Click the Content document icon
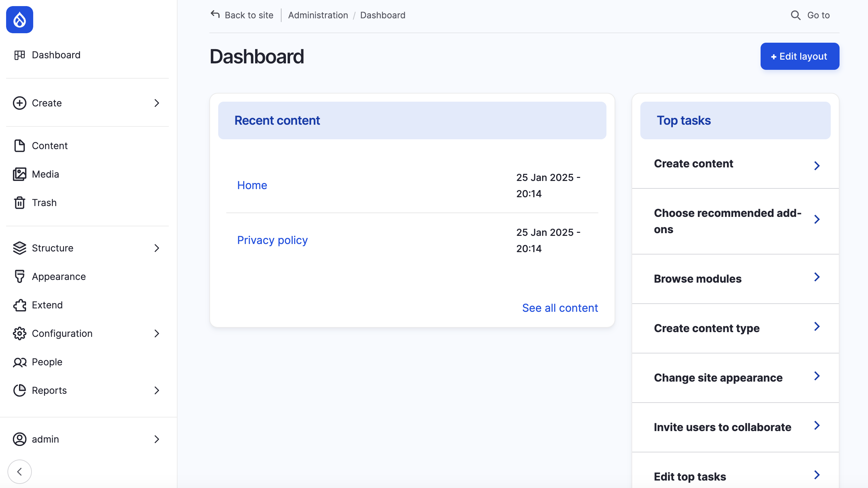The height and width of the screenshot is (488, 868). click(x=20, y=146)
